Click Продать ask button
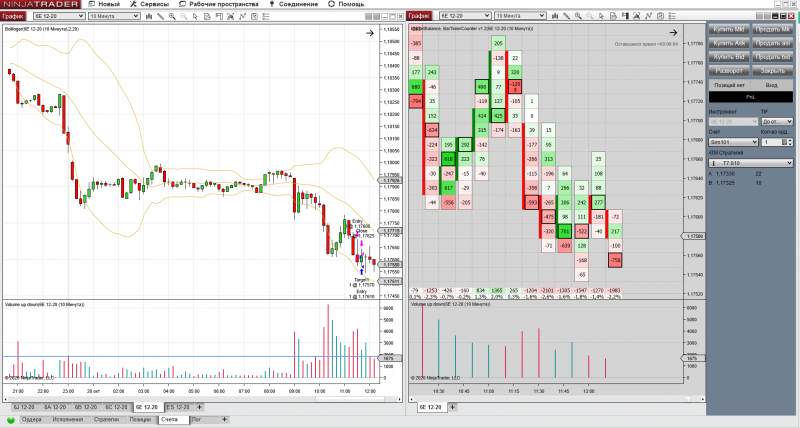 (772, 43)
